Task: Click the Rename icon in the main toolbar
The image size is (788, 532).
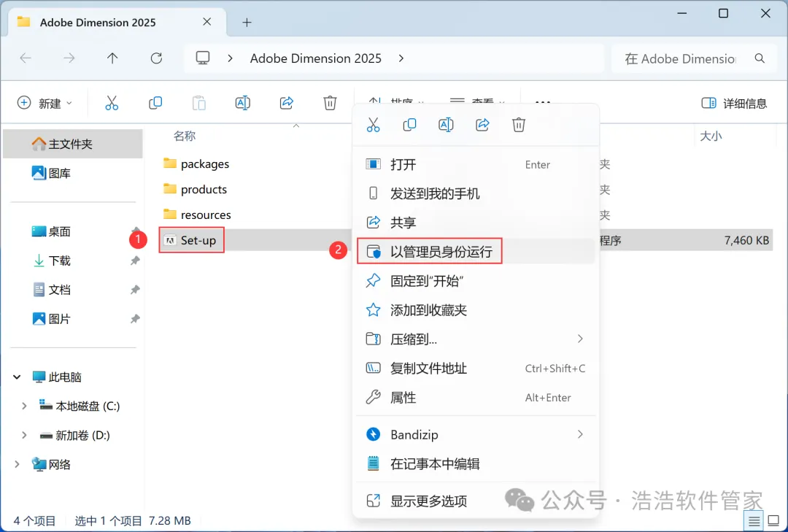Action: [x=243, y=103]
